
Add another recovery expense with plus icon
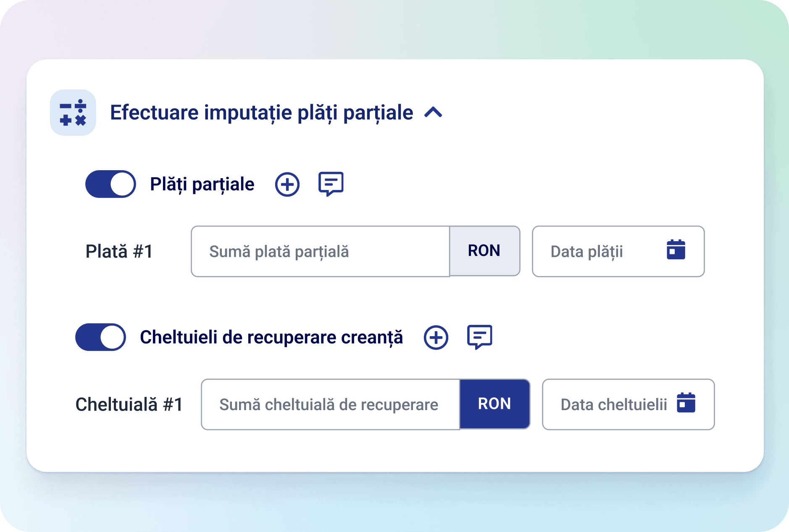[x=436, y=337]
